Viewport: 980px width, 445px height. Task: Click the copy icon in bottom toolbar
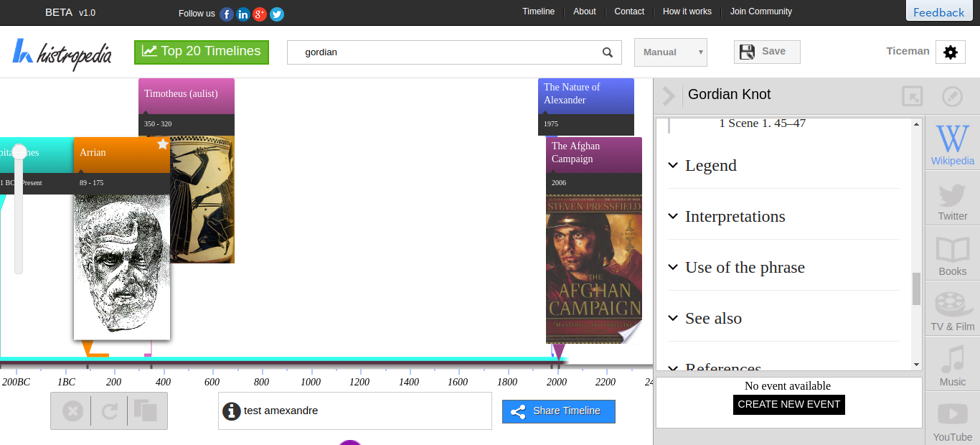(145, 411)
